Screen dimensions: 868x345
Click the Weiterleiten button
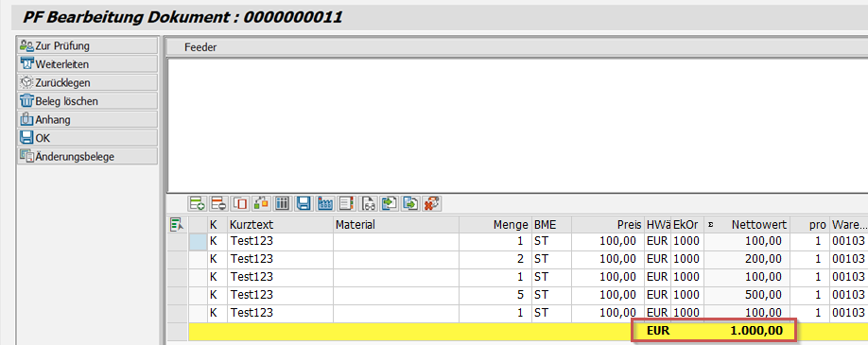pyautogui.click(x=88, y=63)
